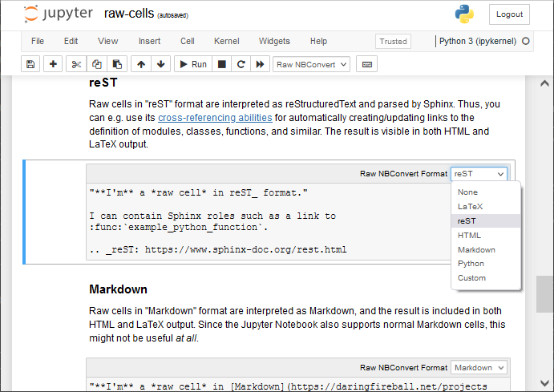The height and width of the screenshot is (392, 554).
Task: Copy selected cells icon
Action: coord(97,64)
